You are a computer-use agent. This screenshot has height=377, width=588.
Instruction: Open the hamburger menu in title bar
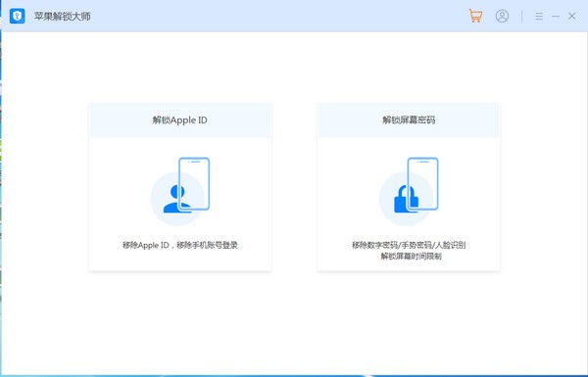(539, 16)
